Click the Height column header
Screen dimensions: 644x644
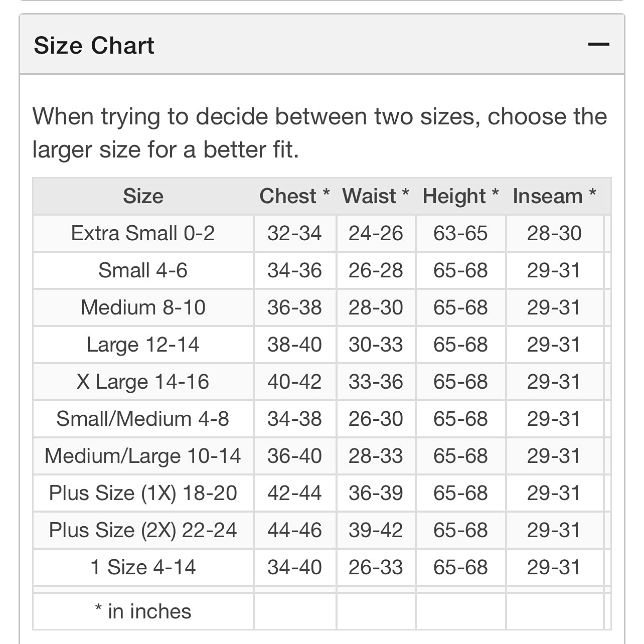[x=460, y=196]
